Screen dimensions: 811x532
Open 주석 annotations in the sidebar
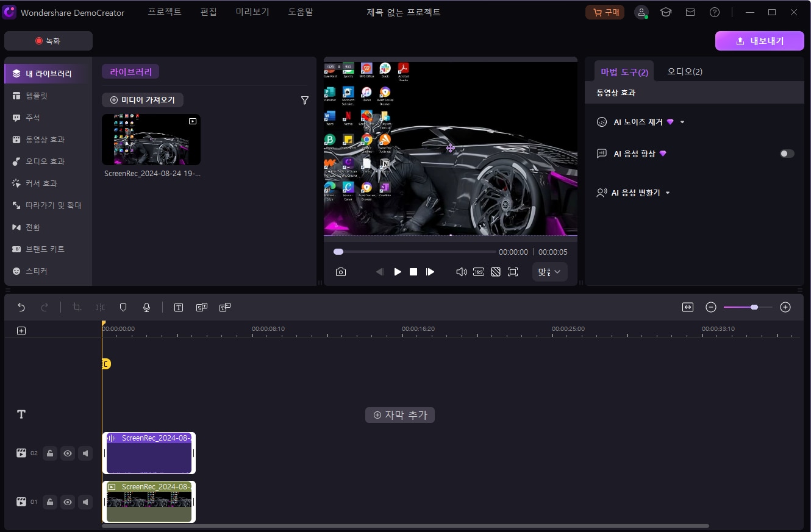point(48,118)
